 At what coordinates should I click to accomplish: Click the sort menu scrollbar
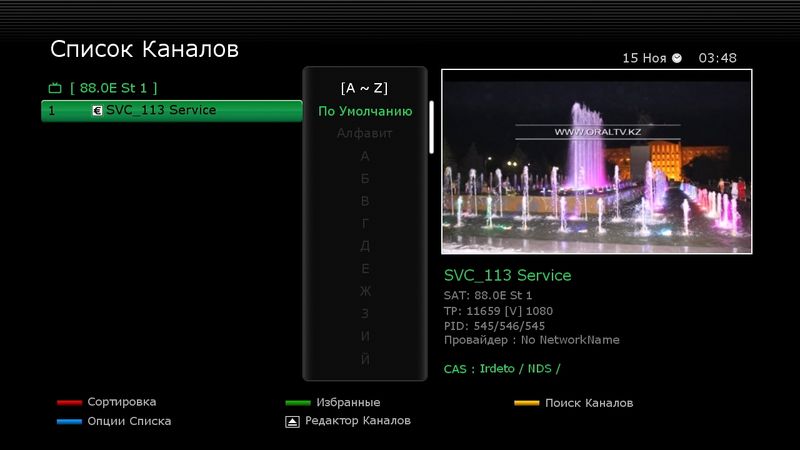[x=432, y=127]
